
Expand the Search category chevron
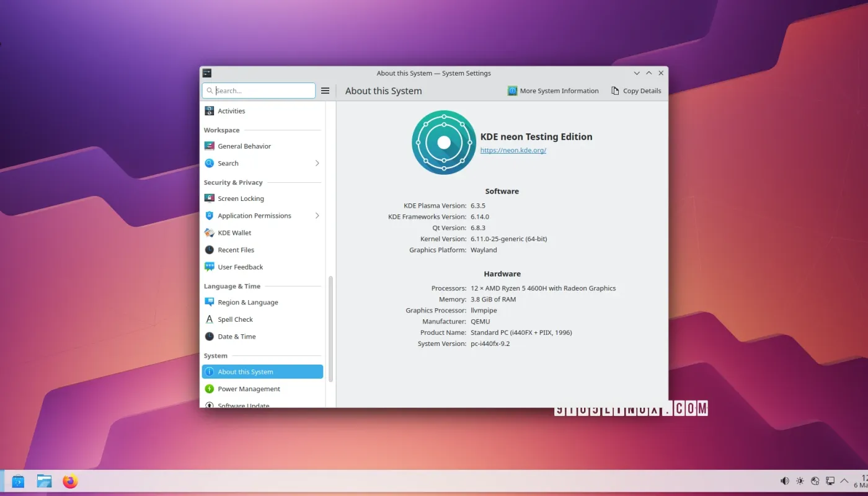(317, 164)
